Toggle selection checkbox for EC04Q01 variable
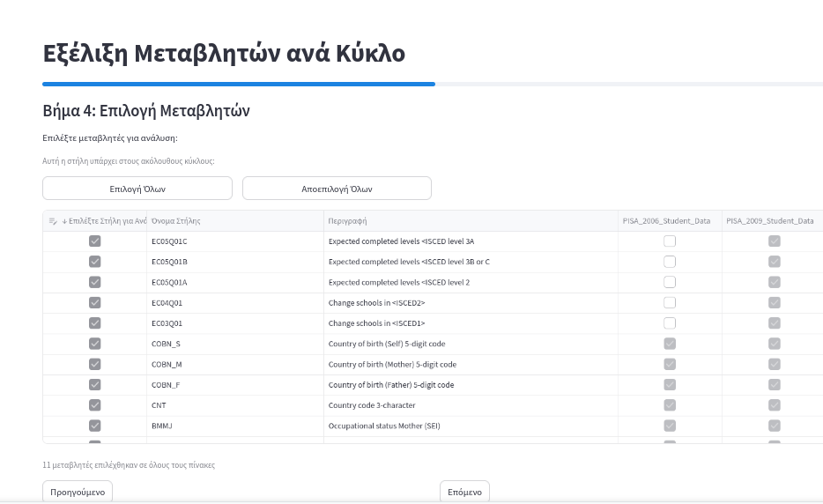 (94, 302)
